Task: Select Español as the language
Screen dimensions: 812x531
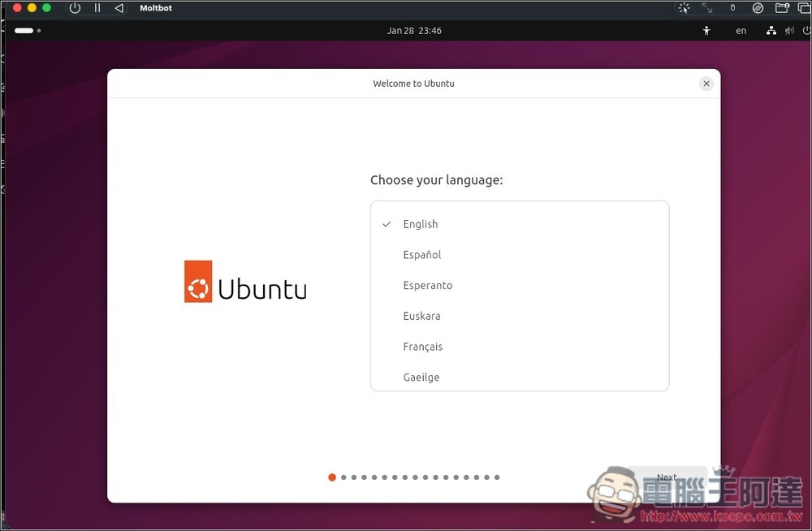Action: 421,254
